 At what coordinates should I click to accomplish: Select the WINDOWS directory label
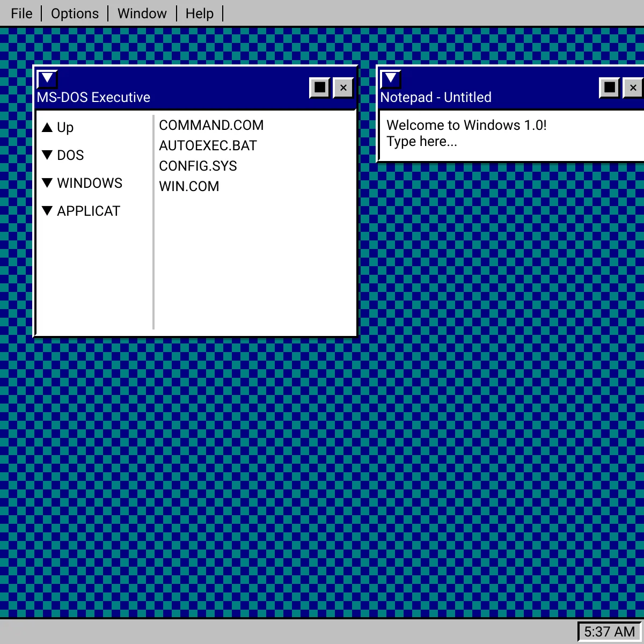tap(90, 183)
